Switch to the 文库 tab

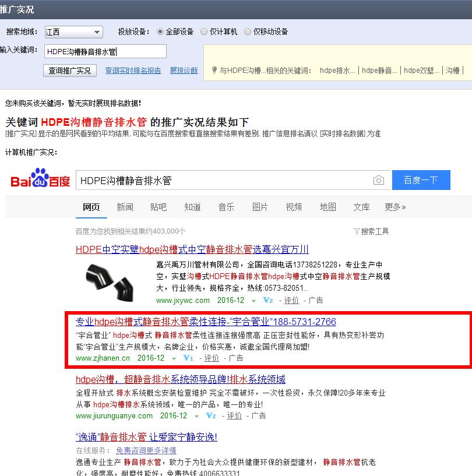tap(361, 207)
